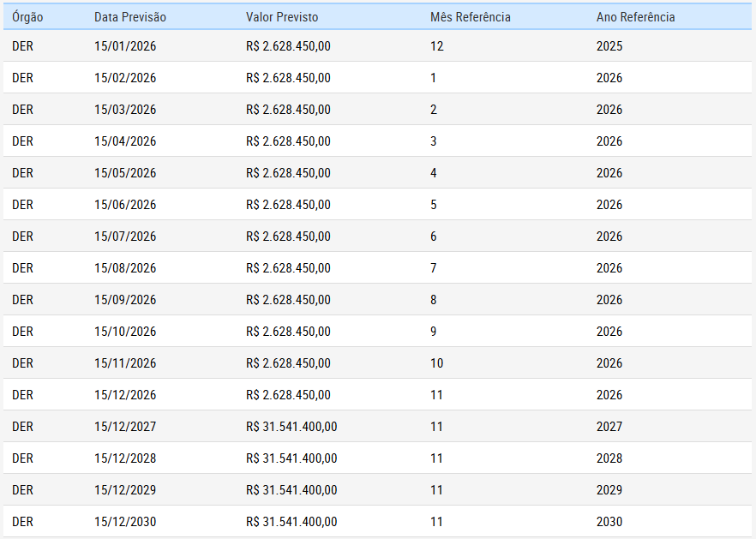
Task: Click the date cell 15/03/2026
Action: pos(125,110)
